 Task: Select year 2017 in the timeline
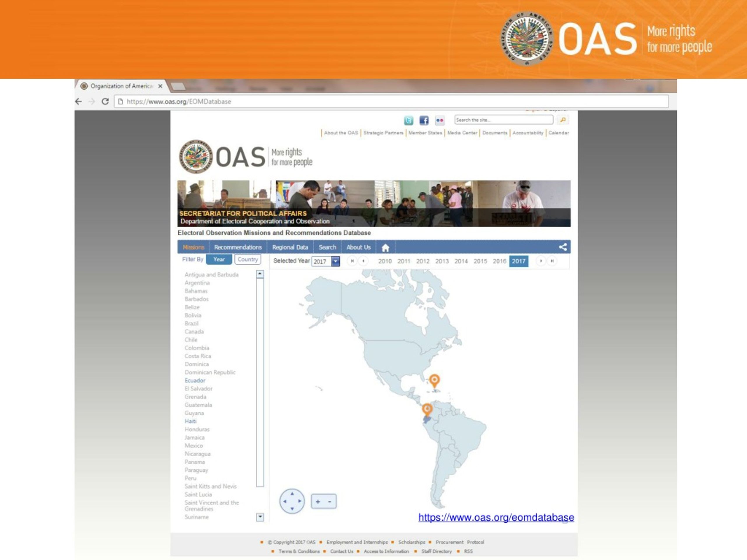518,261
